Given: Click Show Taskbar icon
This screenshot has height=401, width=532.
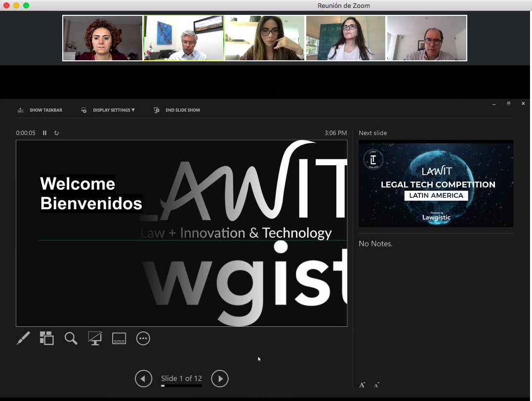Looking at the screenshot, I should pyautogui.click(x=20, y=110).
